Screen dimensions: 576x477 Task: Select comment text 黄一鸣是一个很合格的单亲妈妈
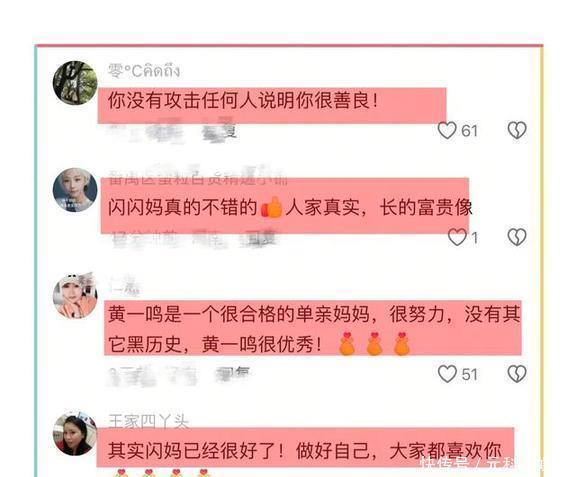point(238,315)
